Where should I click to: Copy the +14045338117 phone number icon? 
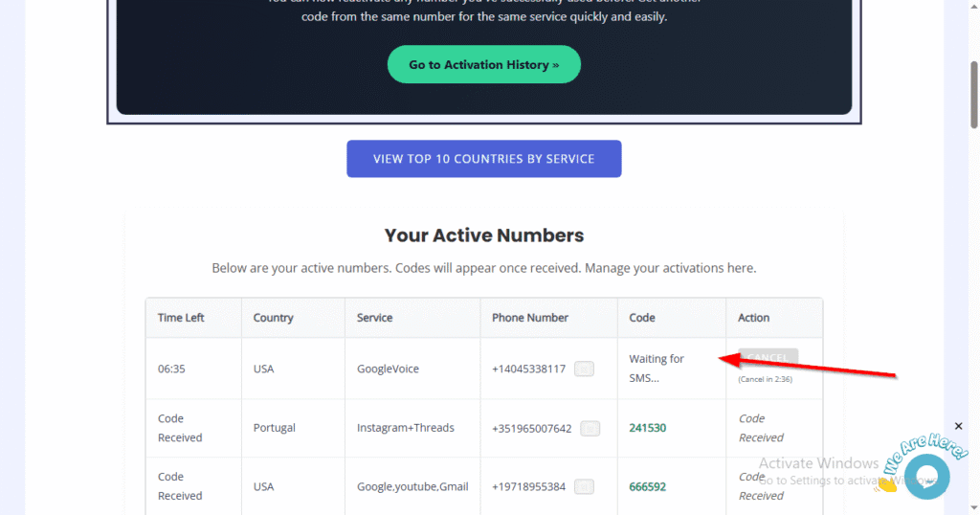584,369
